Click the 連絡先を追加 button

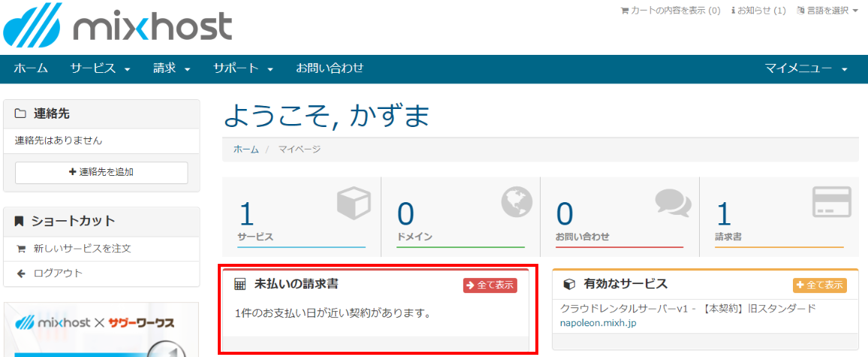(101, 172)
